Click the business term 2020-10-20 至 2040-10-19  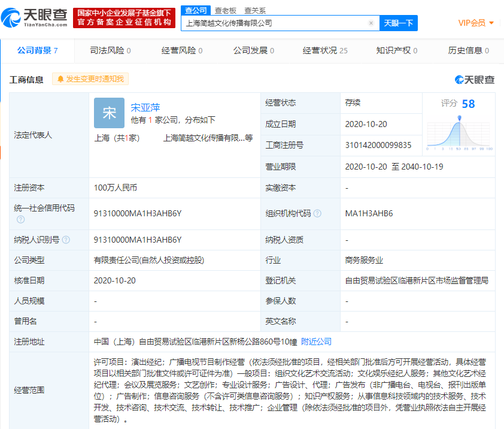[394, 167]
